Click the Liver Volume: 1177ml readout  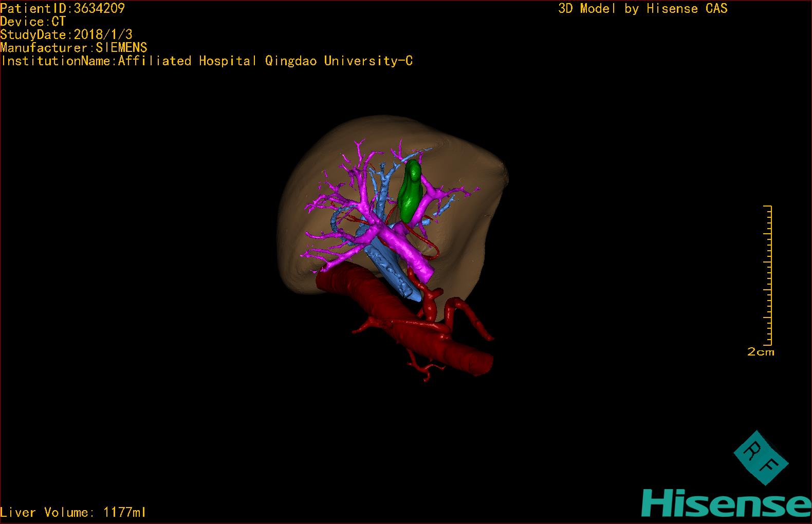pyautogui.click(x=73, y=512)
